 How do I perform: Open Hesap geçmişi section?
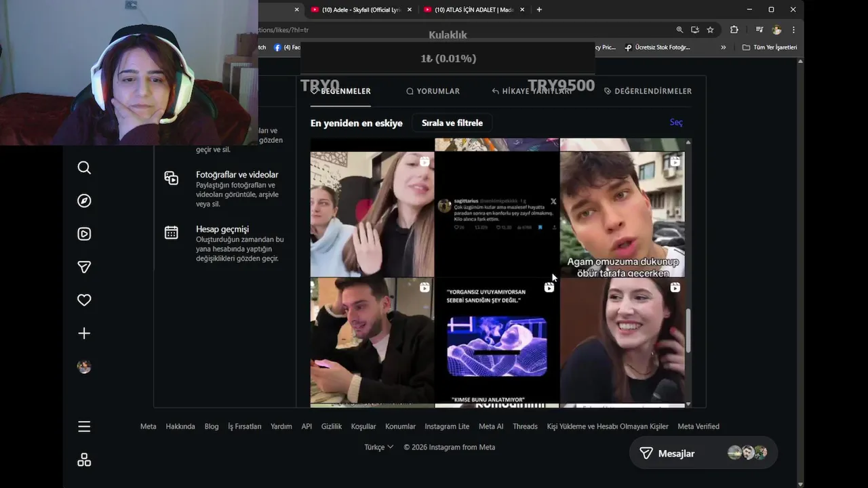[x=224, y=243]
